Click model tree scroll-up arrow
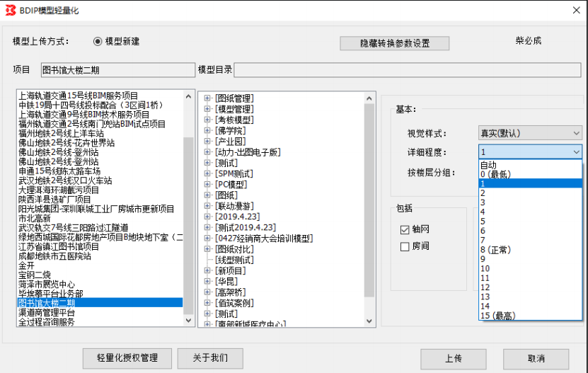 (x=369, y=98)
